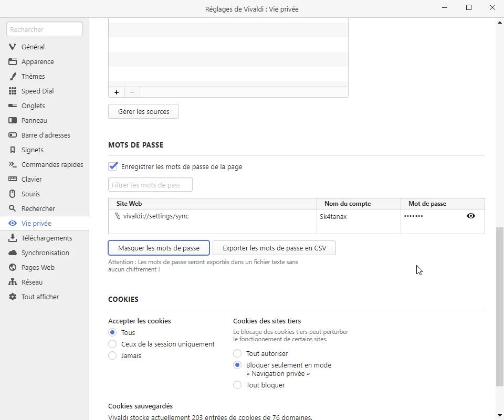Click the Clavier keyboard icon
The image size is (504, 420).
[x=13, y=179]
